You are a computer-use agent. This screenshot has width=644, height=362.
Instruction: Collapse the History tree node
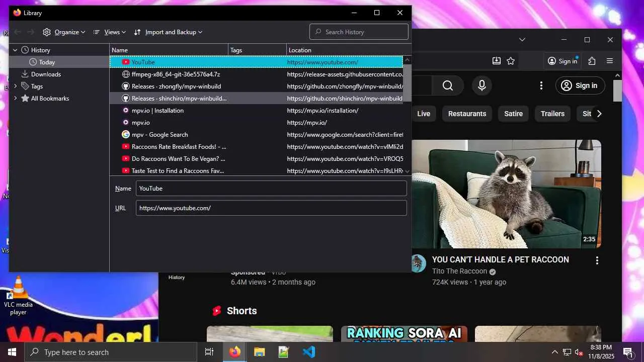coord(15,50)
